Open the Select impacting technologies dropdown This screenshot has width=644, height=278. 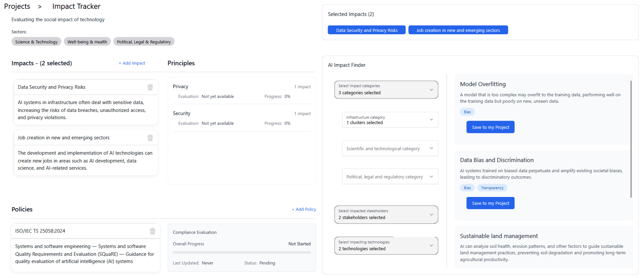(386, 246)
